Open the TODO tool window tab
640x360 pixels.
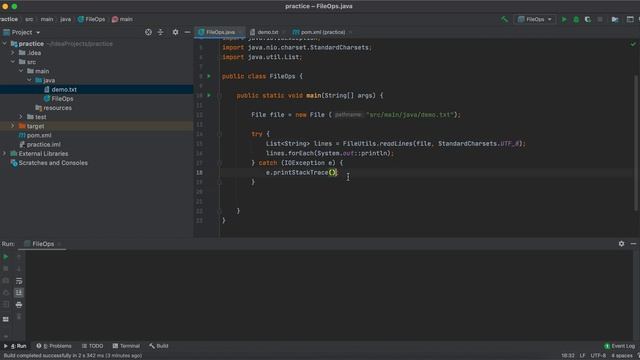click(x=93, y=346)
